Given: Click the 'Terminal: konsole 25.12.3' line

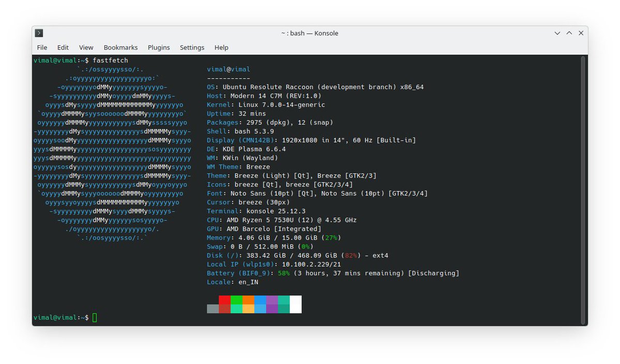Looking at the screenshot, I should (256, 211).
